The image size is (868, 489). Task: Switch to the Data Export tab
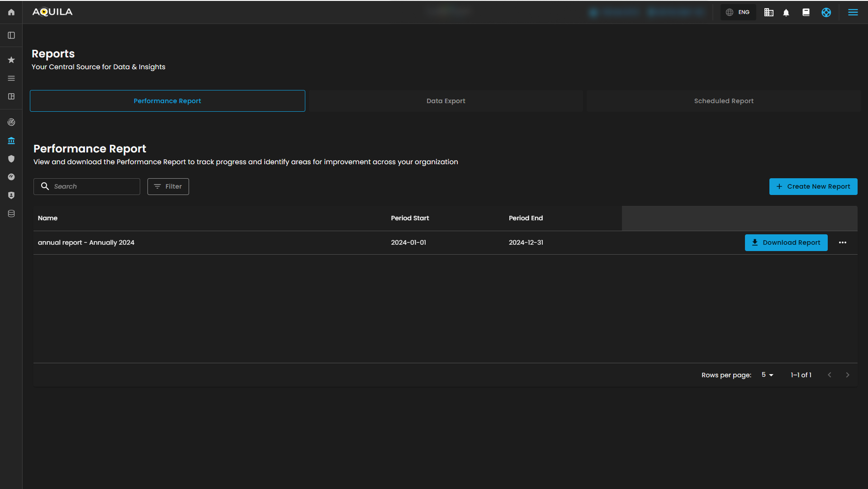tap(446, 101)
